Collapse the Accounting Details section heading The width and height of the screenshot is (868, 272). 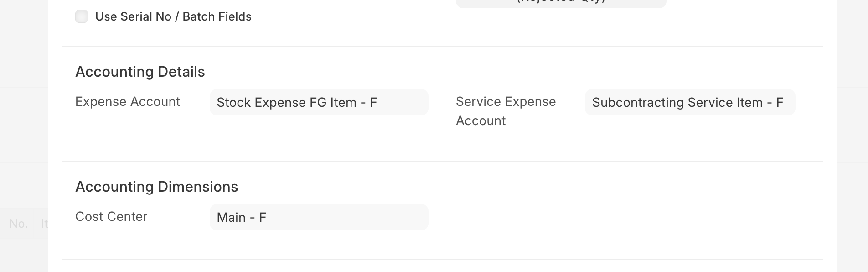click(x=140, y=72)
